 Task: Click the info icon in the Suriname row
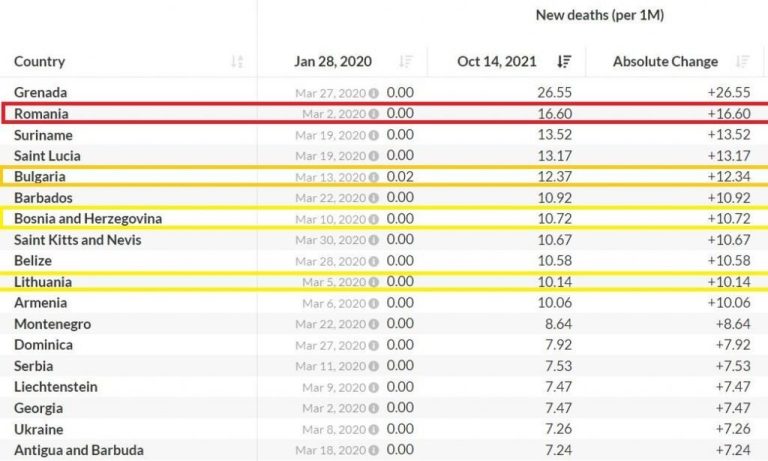[373, 135]
